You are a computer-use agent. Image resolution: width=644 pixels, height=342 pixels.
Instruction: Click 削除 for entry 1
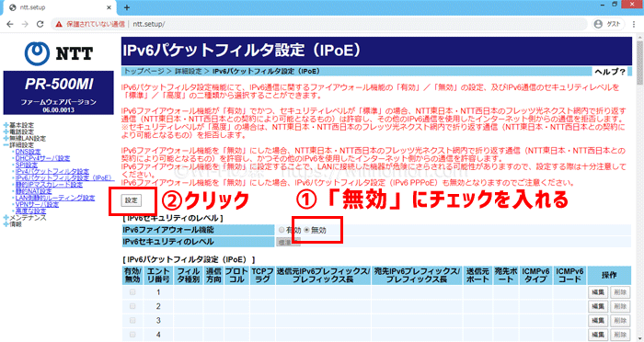pos(620,292)
